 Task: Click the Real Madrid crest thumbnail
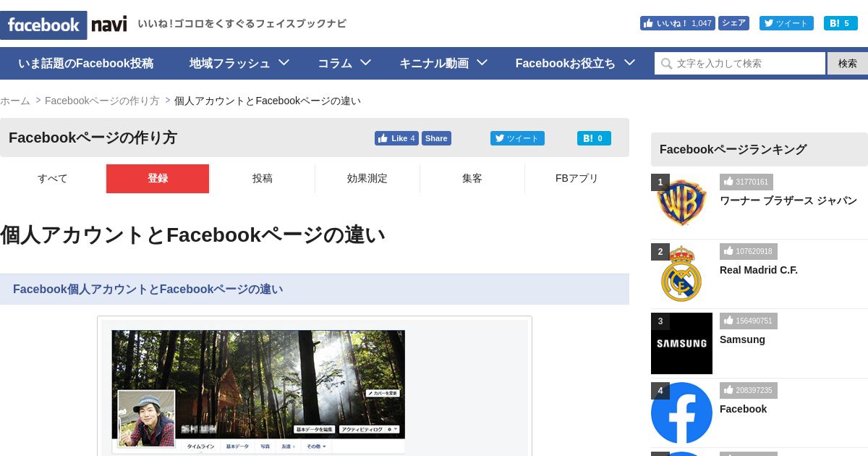coord(681,272)
